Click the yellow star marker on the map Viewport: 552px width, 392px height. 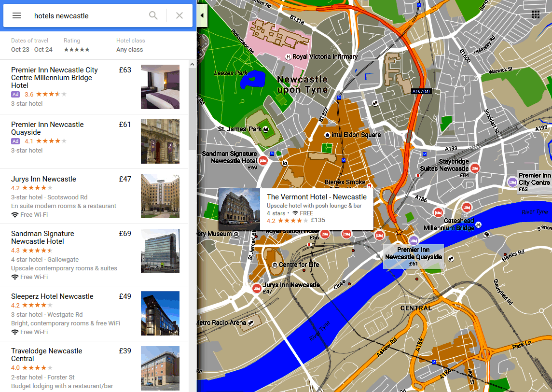(x=399, y=232)
